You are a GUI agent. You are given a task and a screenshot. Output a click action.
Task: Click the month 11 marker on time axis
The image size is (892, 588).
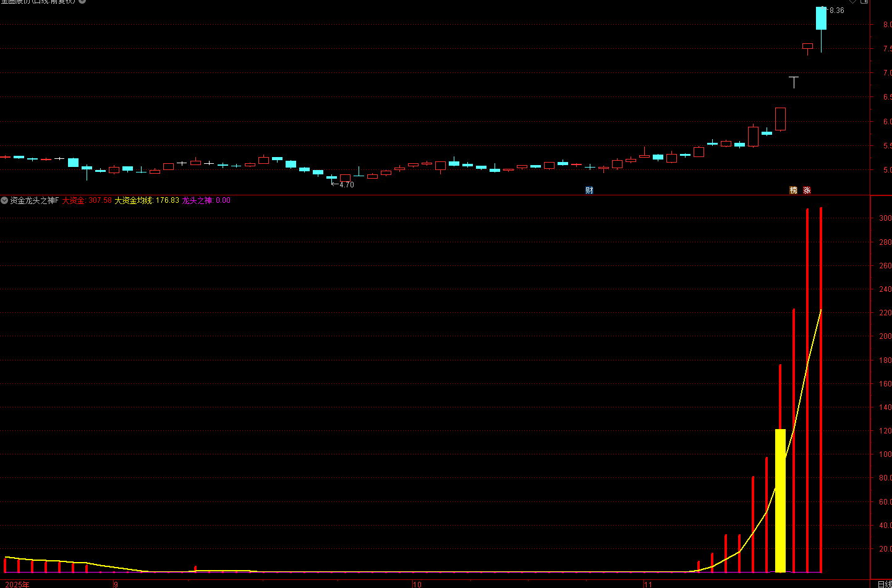(x=648, y=584)
